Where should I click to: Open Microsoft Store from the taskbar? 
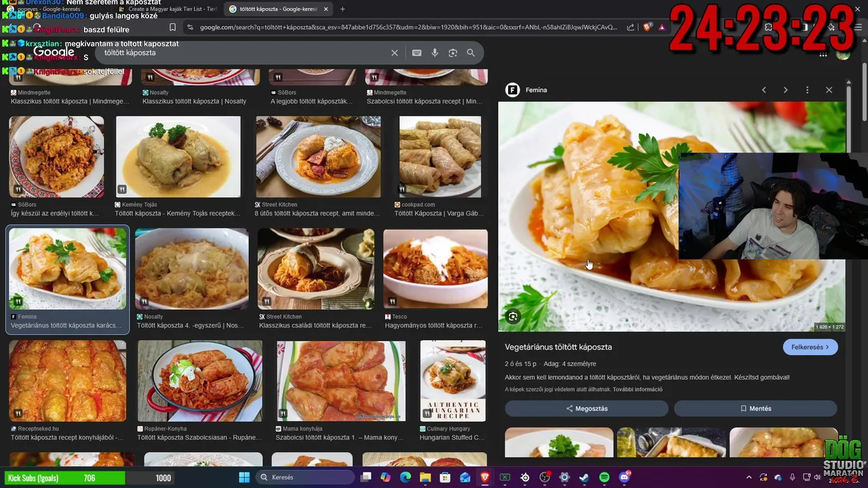coord(446,477)
